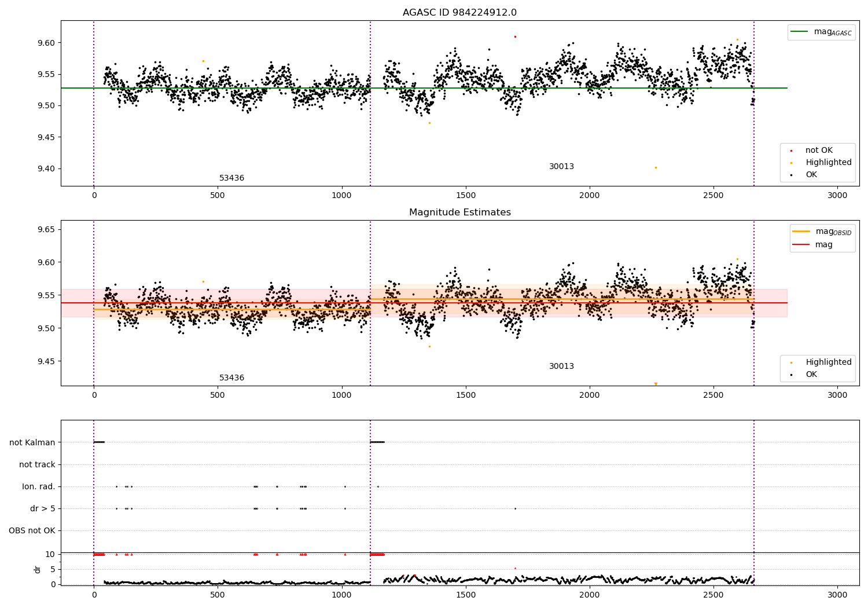
Task: Click x-tick 1000 under middle plot
Action: (x=341, y=395)
